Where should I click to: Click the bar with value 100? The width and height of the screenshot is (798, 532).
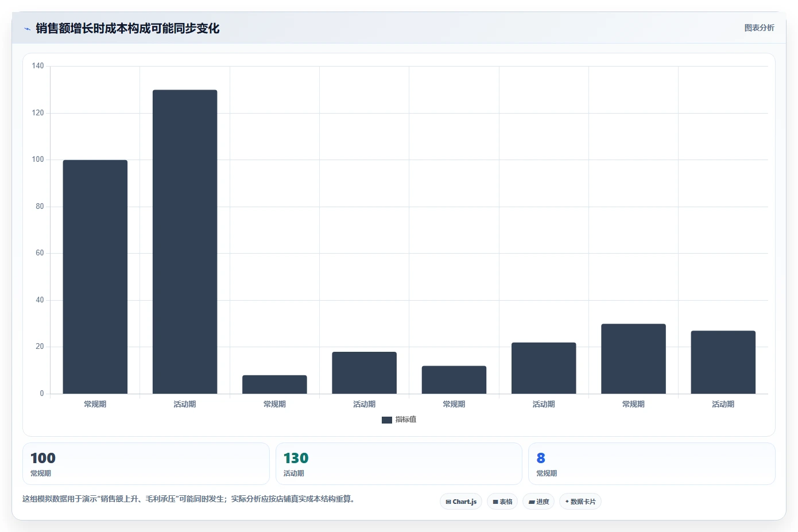(95, 277)
